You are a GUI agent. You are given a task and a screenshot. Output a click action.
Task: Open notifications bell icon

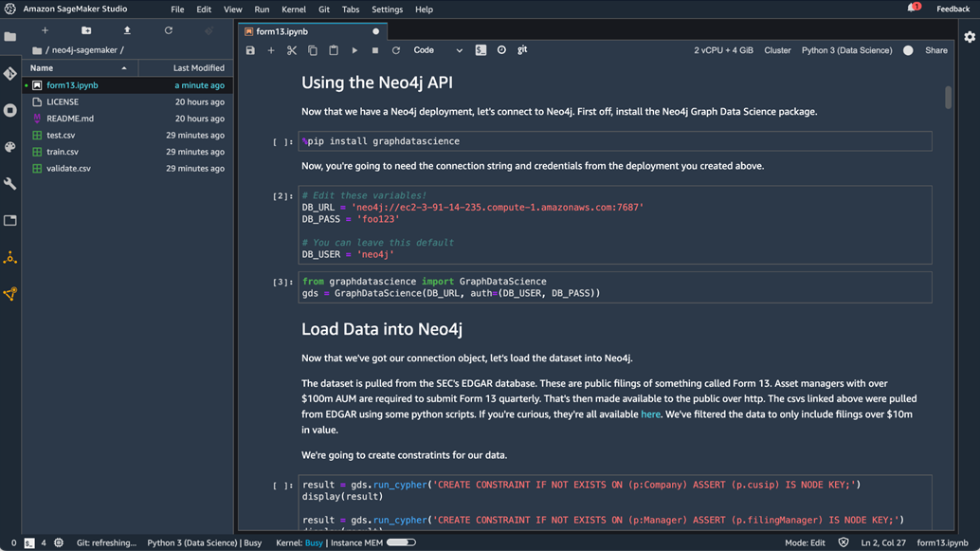pyautogui.click(x=913, y=9)
